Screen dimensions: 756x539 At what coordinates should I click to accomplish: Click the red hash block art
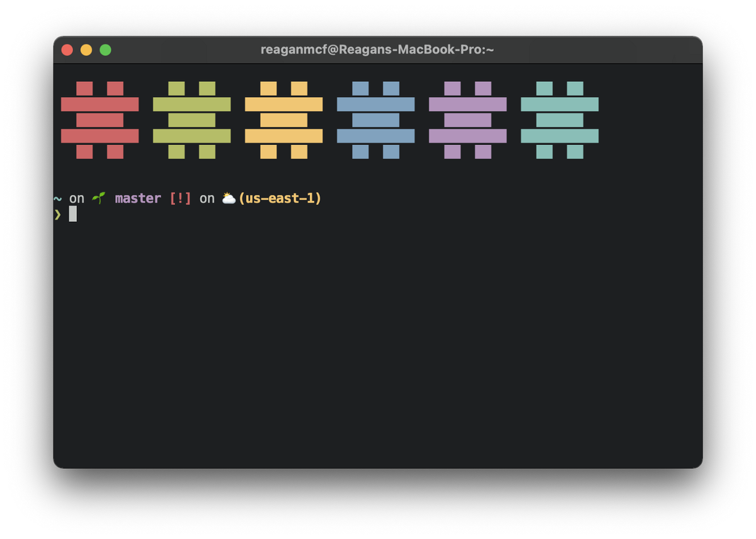[100, 120]
